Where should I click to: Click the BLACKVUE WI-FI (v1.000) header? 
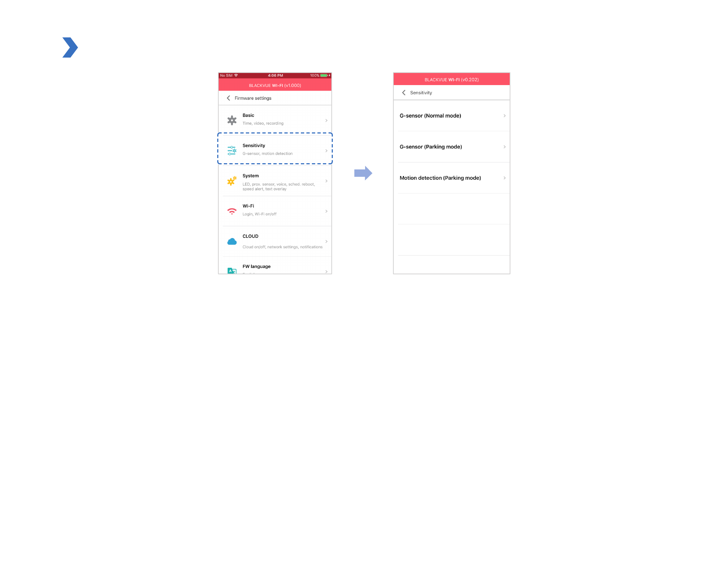pos(275,85)
